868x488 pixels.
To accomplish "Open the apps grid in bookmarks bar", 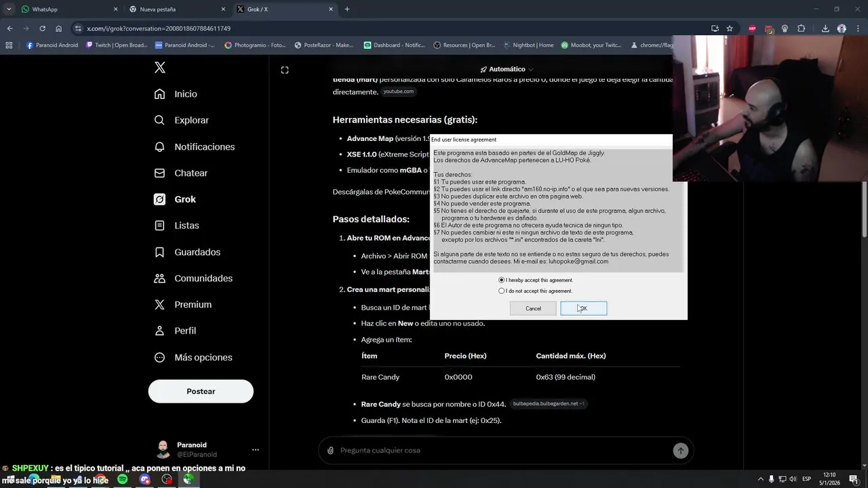I will tap(9, 45).
